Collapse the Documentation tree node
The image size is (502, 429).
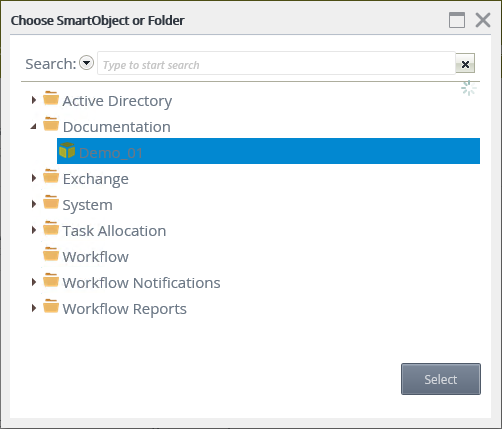coord(33,126)
